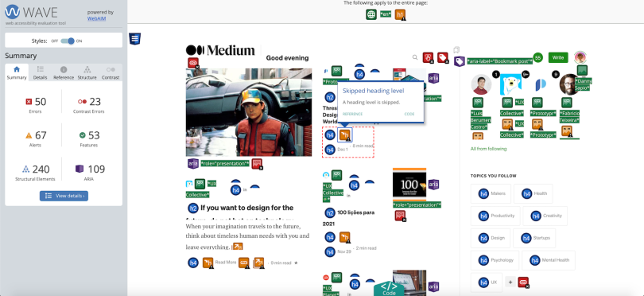Open the Contrast tab
Screen dimensions: 644x296
pos(111,72)
